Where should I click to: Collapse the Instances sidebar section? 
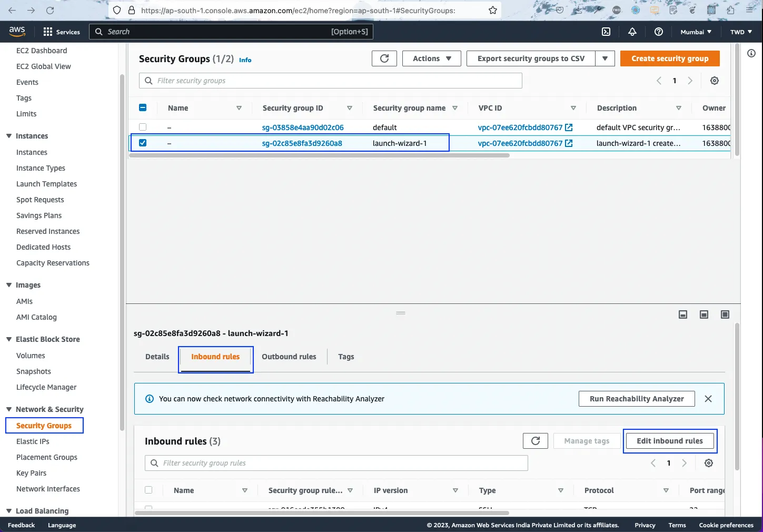point(9,136)
